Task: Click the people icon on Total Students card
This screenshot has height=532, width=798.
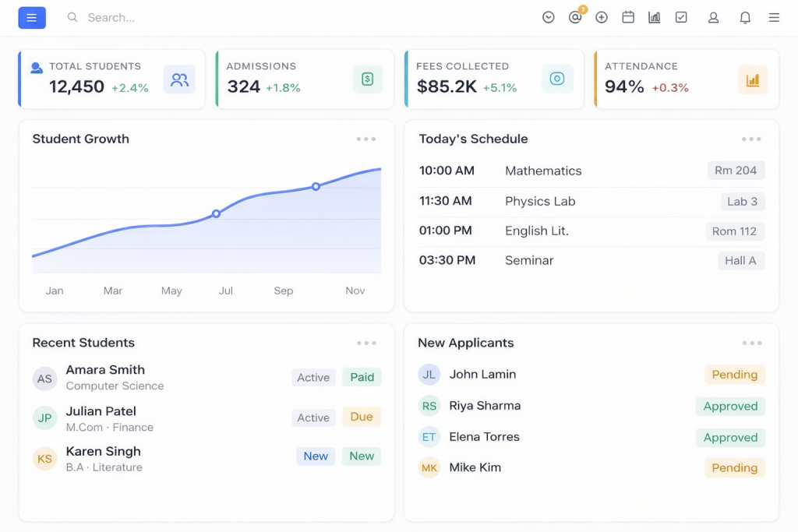Action: point(179,79)
